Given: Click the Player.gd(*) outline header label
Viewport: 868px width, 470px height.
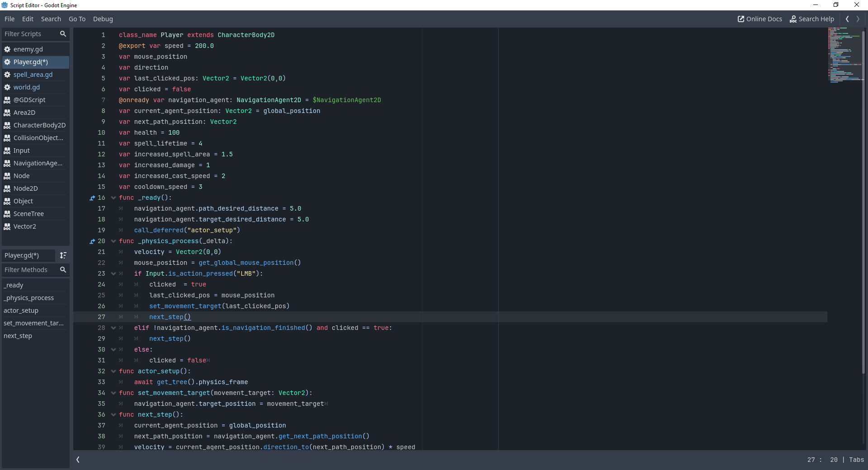Looking at the screenshot, I should click(28, 255).
